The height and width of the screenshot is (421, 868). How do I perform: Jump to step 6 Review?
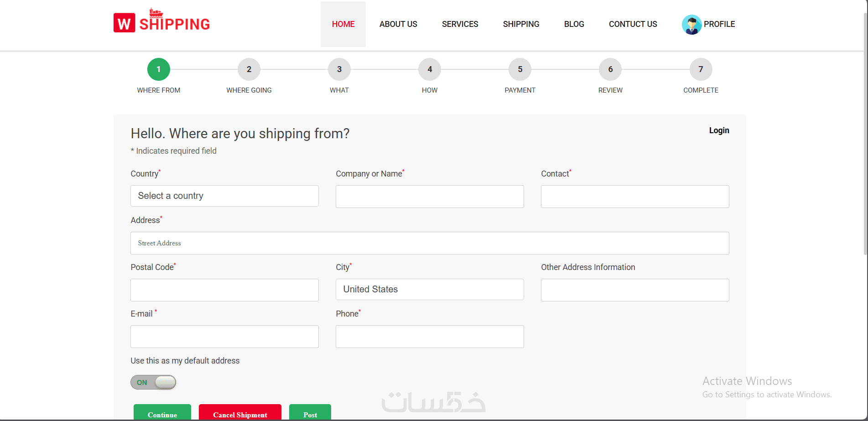(610, 69)
